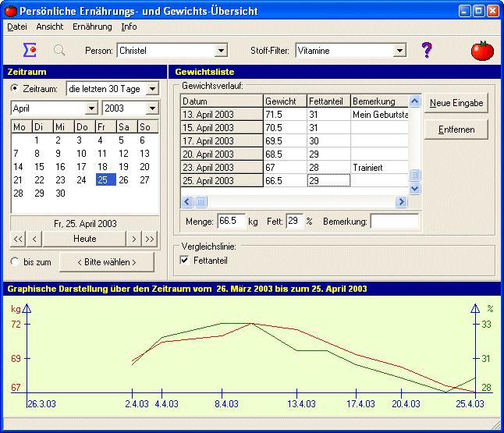Click the horizontal scrollbar thumb of weight table
Viewport: 504px width, 433px height.
click(x=201, y=202)
